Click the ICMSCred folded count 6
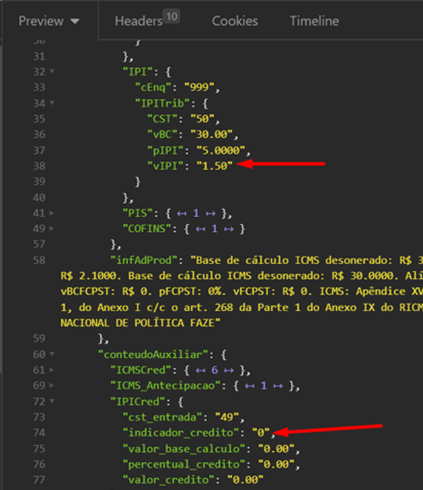Screen dimensions: 423x490 click(x=214, y=370)
